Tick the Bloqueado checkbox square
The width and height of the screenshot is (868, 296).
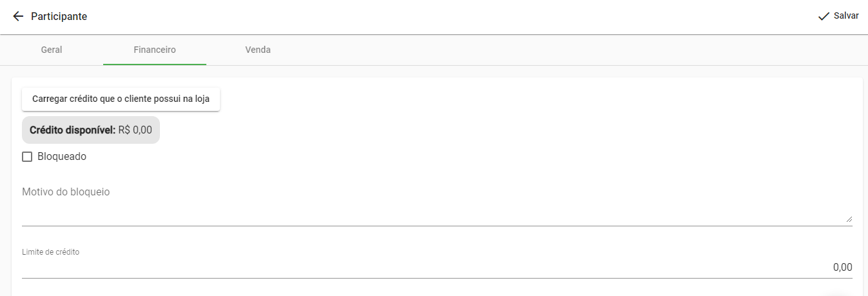click(x=27, y=157)
